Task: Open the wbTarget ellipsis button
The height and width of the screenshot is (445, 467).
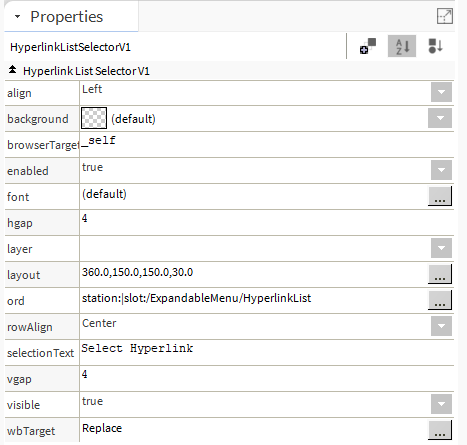Action: (x=440, y=430)
